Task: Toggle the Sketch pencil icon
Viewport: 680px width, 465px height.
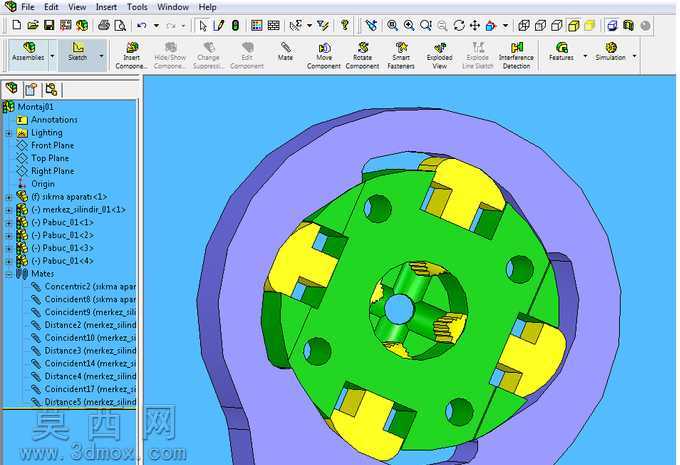Action: click(x=219, y=26)
